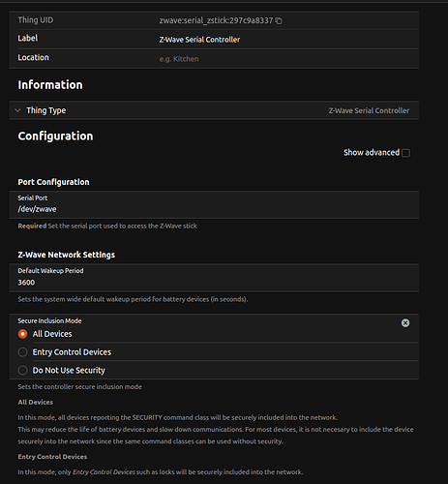Enable the Show advanced checkbox

coord(406,153)
